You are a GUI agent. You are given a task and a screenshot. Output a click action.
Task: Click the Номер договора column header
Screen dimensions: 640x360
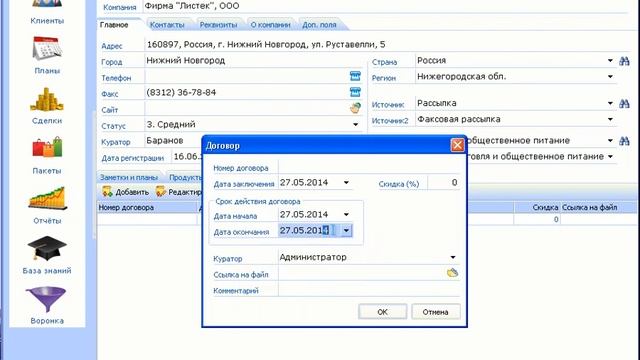[x=147, y=208]
